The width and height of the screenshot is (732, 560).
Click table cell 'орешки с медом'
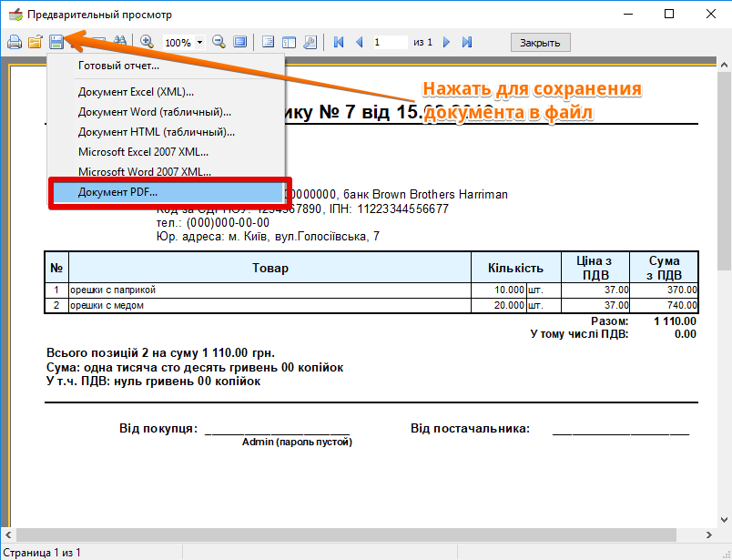tap(269, 305)
